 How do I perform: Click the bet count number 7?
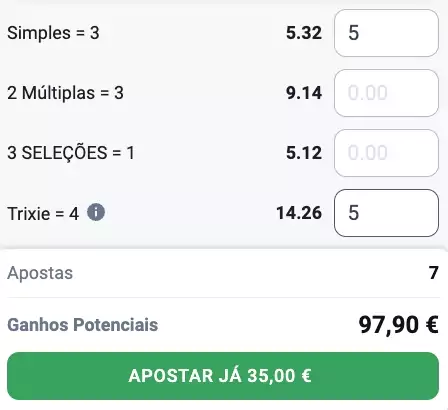point(433,273)
